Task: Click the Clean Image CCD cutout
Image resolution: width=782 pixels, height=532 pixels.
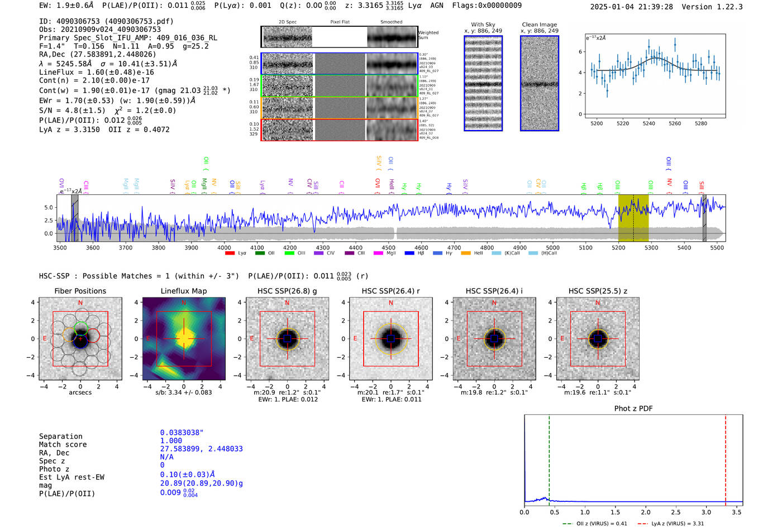Action: coord(540,83)
